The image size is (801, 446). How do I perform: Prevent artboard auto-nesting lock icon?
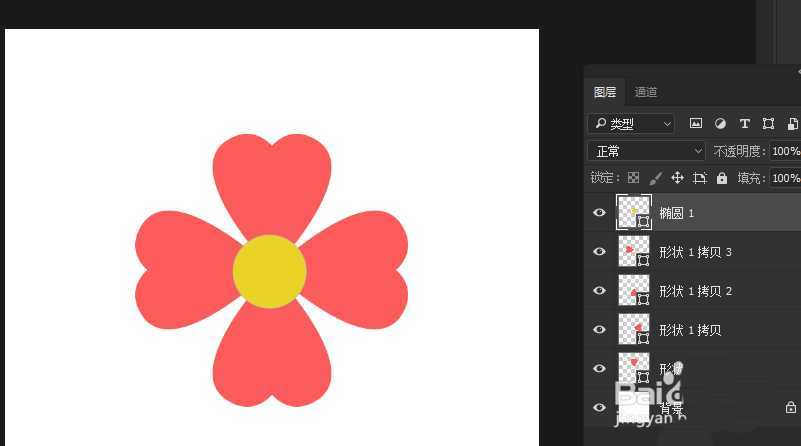point(699,178)
